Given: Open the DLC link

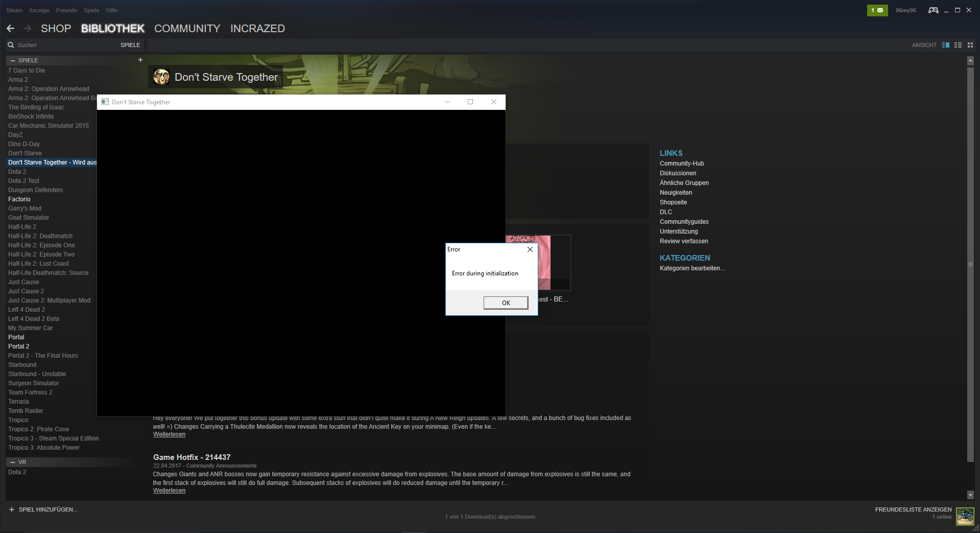Looking at the screenshot, I should pyautogui.click(x=665, y=212).
